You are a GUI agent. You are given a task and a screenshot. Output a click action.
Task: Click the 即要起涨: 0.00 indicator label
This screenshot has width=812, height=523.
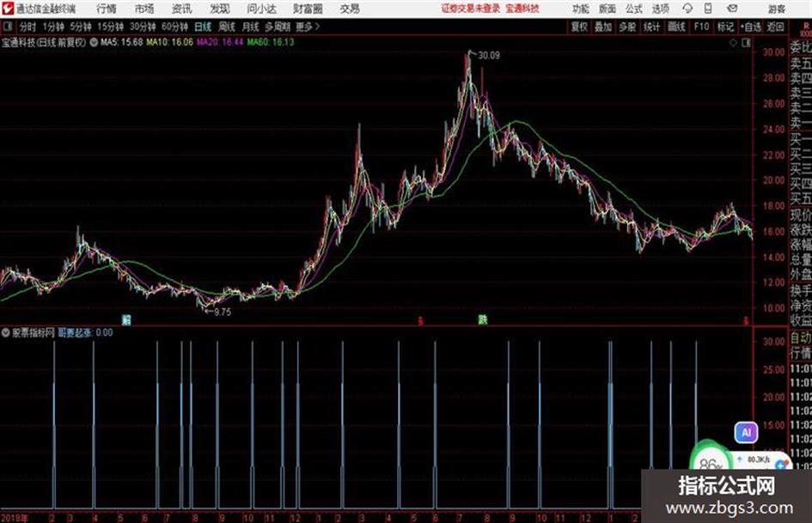click(85, 332)
